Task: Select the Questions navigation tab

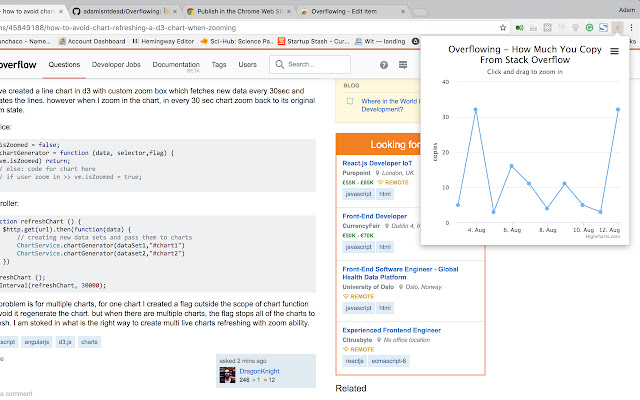Action: 64,65
